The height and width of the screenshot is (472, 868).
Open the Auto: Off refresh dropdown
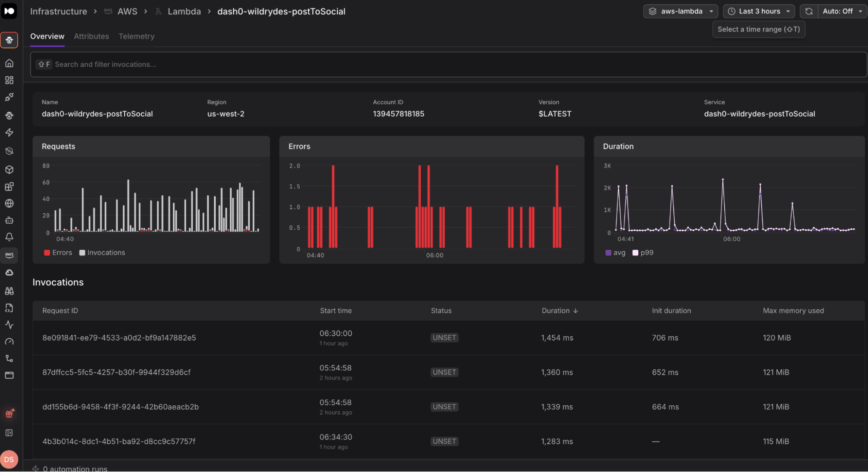[842, 11]
